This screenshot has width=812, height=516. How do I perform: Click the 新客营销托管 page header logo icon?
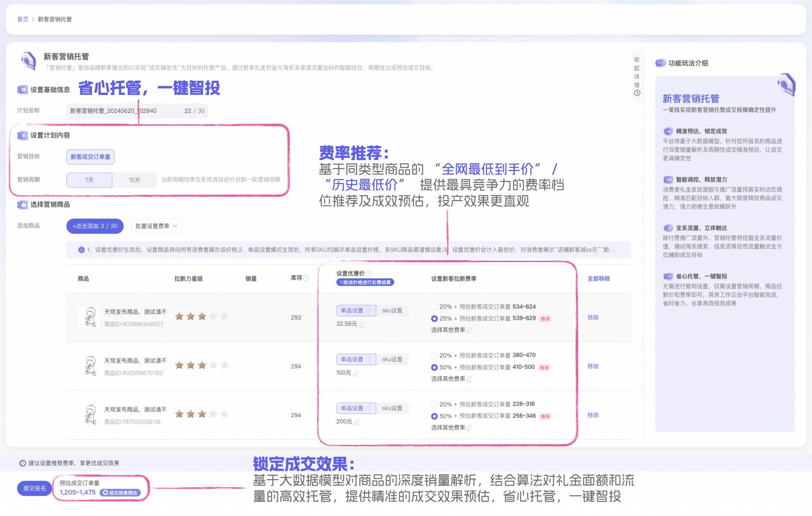[28, 61]
